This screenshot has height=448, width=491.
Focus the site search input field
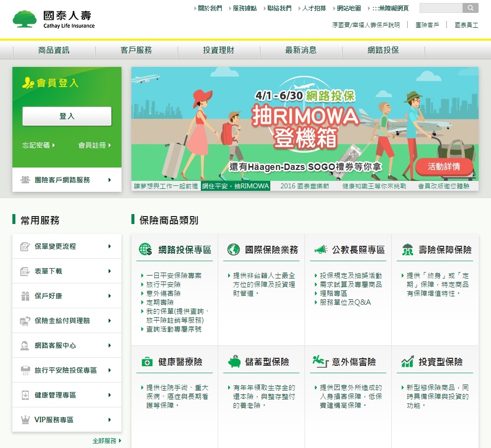pyautogui.click(x=441, y=8)
